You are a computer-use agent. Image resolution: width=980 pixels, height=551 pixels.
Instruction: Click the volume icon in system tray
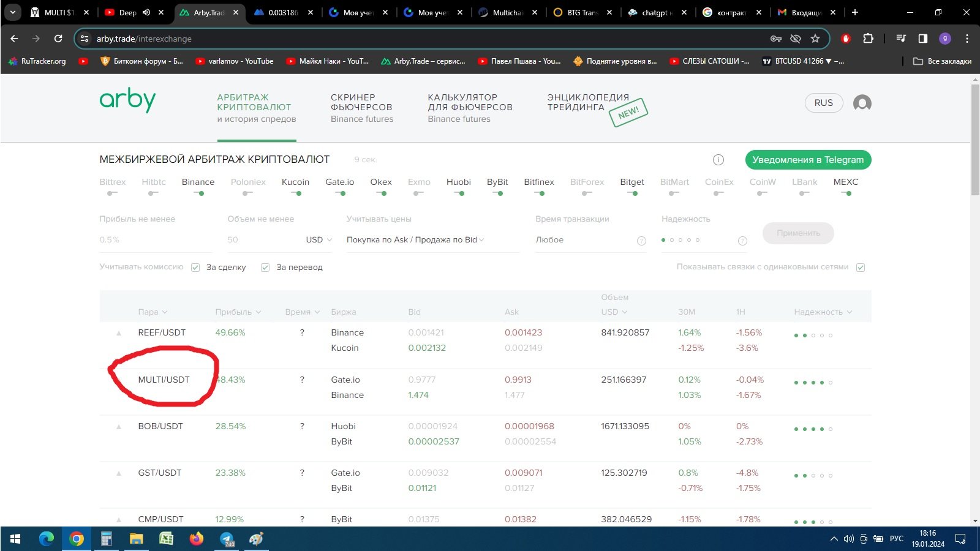848,539
